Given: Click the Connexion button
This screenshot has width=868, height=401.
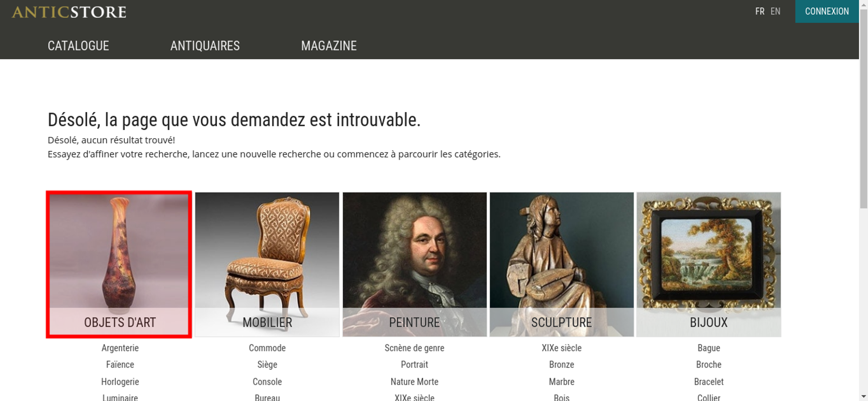Looking at the screenshot, I should (x=827, y=11).
